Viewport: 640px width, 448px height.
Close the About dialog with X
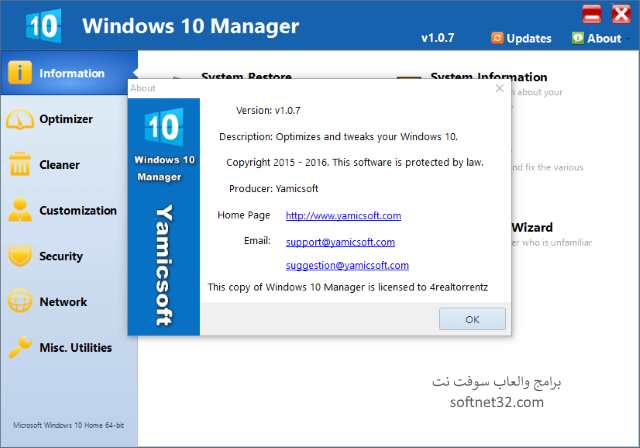[500, 88]
